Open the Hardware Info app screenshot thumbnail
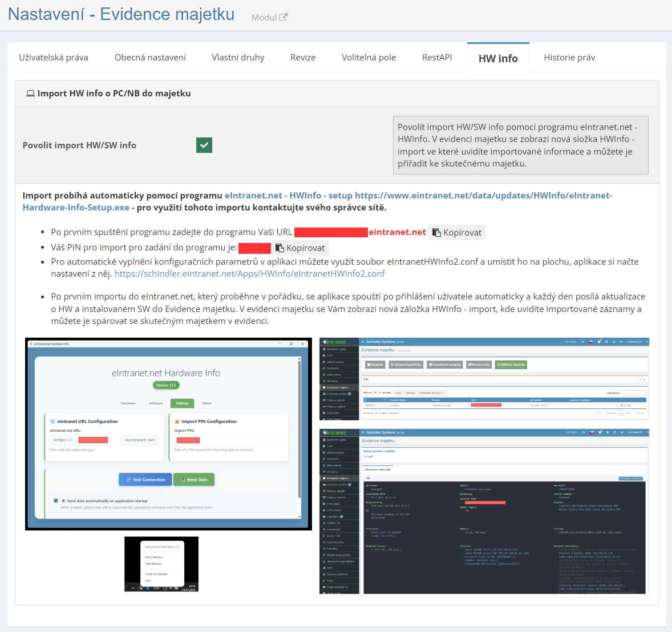This screenshot has width=672, height=632. [168, 434]
